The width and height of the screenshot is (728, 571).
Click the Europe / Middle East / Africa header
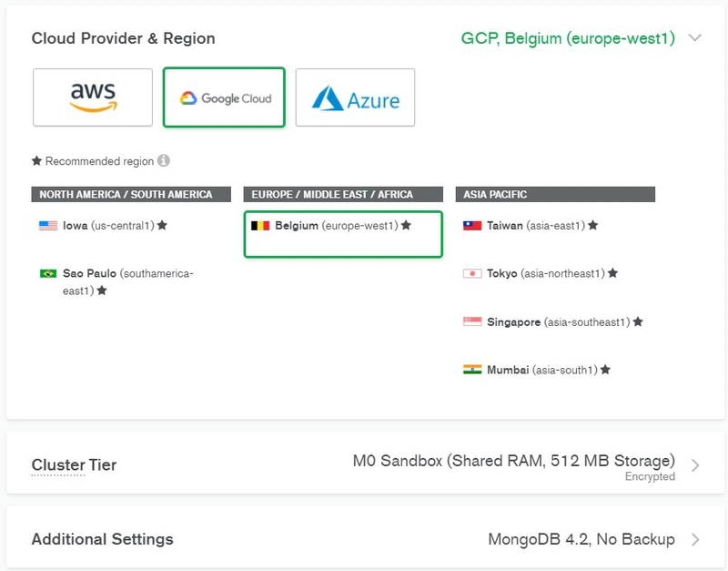[343, 194]
